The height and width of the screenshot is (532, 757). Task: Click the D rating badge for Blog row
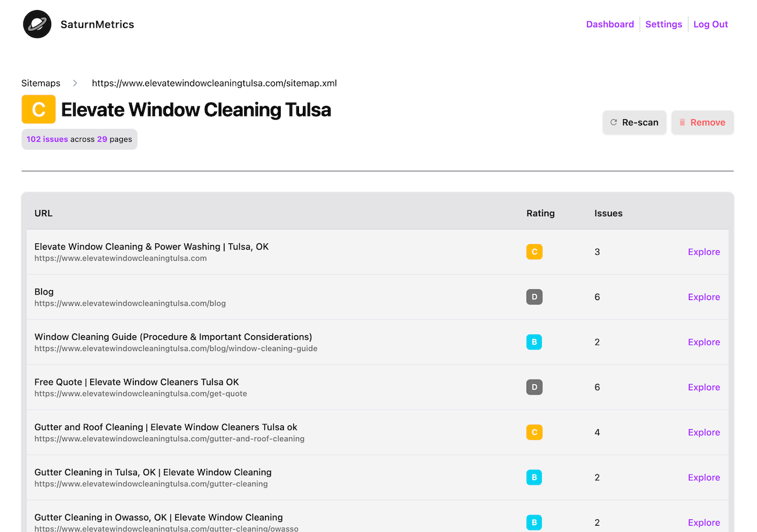(534, 297)
